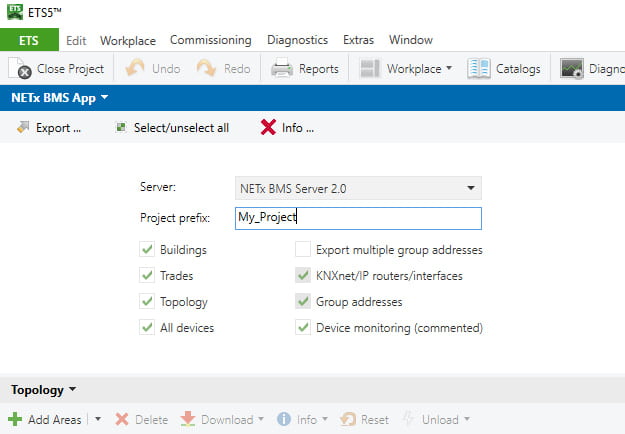This screenshot has width=625, height=434.
Task: Open the Commissioning menu
Action: coord(211,40)
